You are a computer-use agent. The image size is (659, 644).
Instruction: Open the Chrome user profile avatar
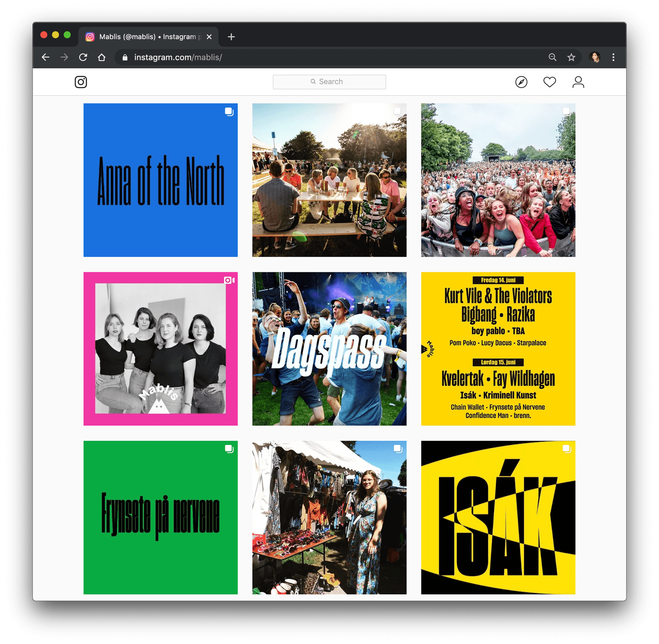coord(595,57)
